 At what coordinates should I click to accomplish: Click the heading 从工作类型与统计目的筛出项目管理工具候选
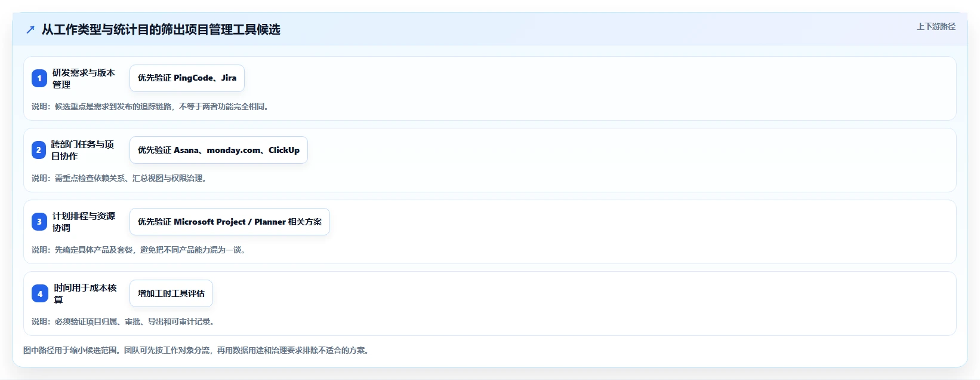[x=161, y=29]
